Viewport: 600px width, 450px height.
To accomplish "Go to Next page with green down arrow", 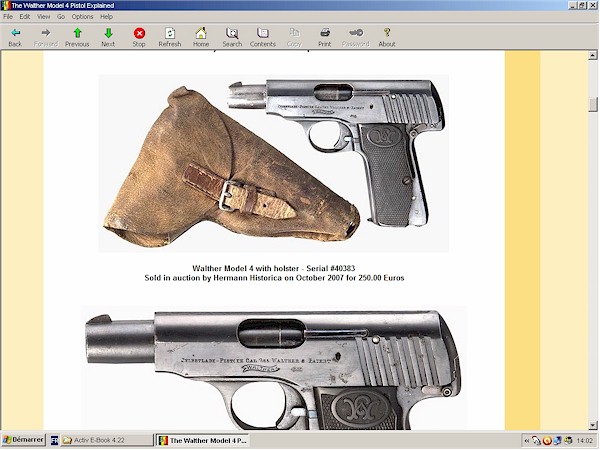I will pos(108,38).
